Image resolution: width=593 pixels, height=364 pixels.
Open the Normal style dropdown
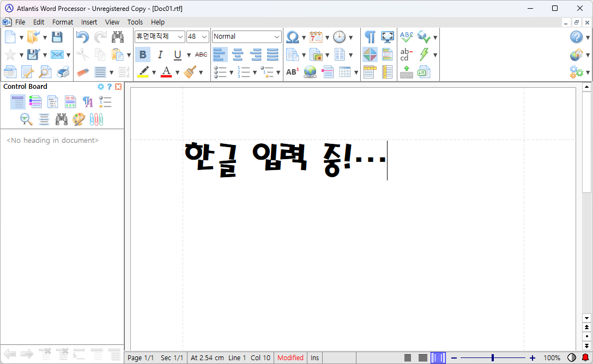pos(276,37)
